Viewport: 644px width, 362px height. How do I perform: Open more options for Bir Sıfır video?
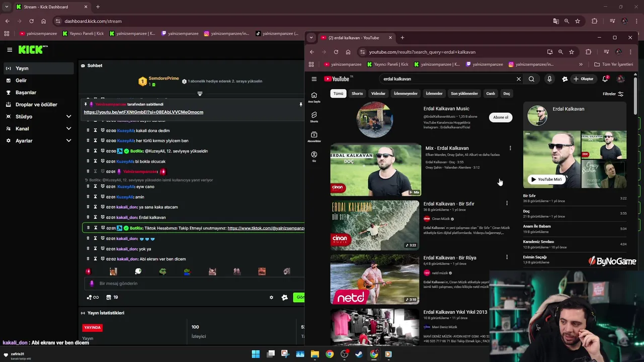pyautogui.click(x=507, y=203)
